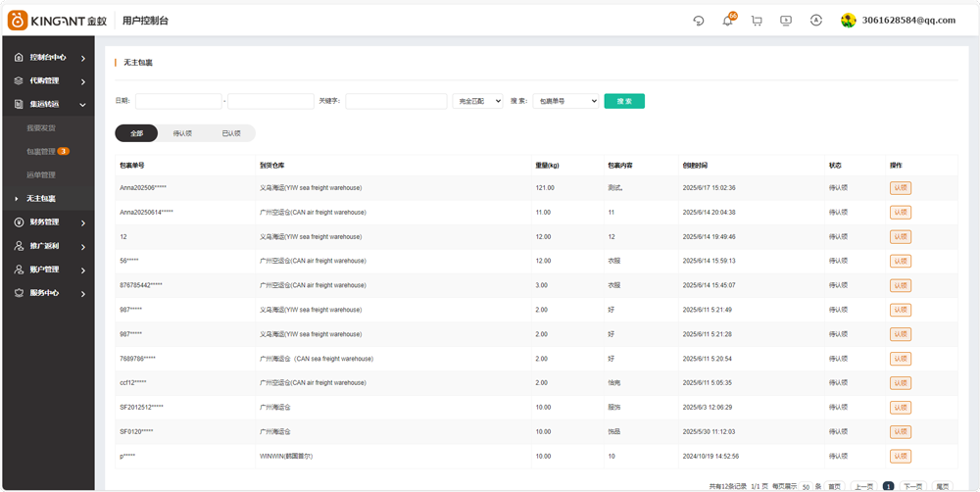Click the video tutorial monitor icon
The image size is (980, 492).
[x=786, y=21]
